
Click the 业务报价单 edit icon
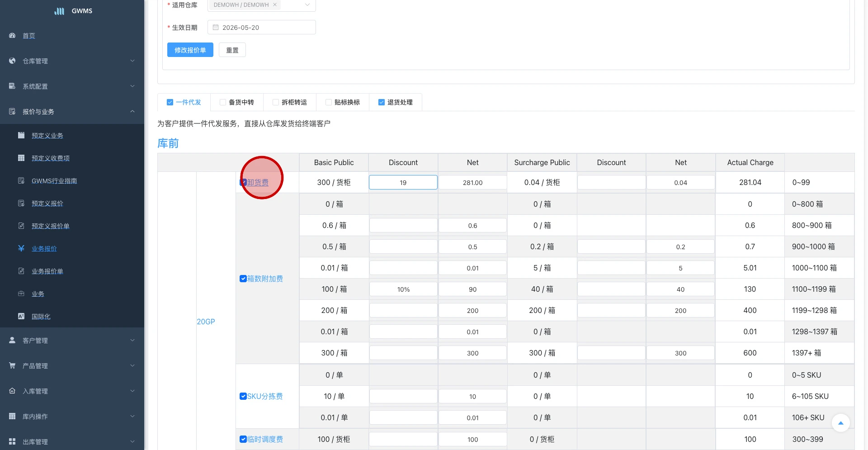21,271
